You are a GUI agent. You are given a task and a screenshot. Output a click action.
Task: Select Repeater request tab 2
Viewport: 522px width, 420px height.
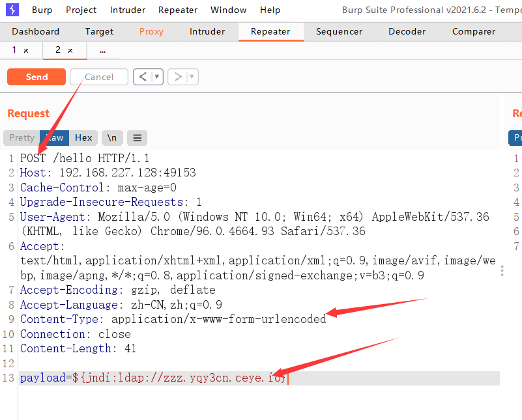(x=58, y=50)
